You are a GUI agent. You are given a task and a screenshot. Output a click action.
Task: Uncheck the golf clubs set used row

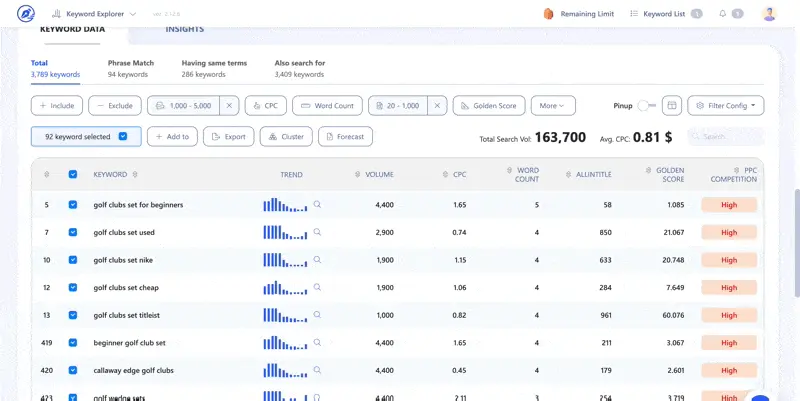(73, 232)
